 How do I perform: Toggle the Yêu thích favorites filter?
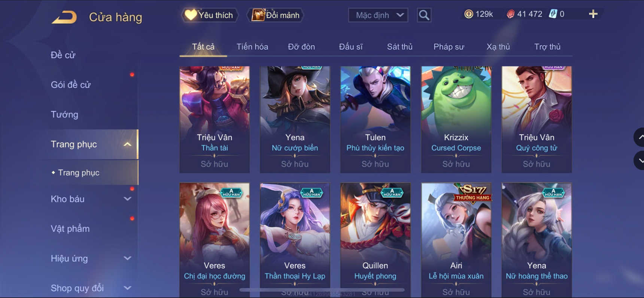[x=210, y=15]
